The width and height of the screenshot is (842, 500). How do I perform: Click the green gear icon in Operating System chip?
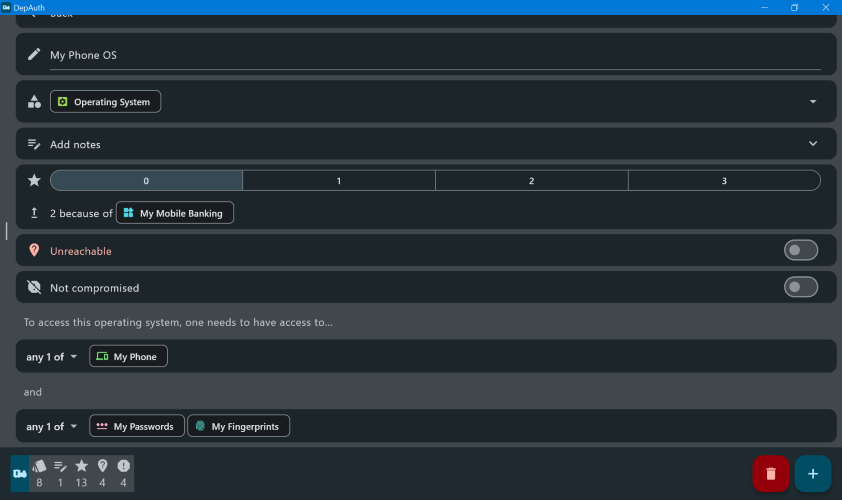point(63,102)
